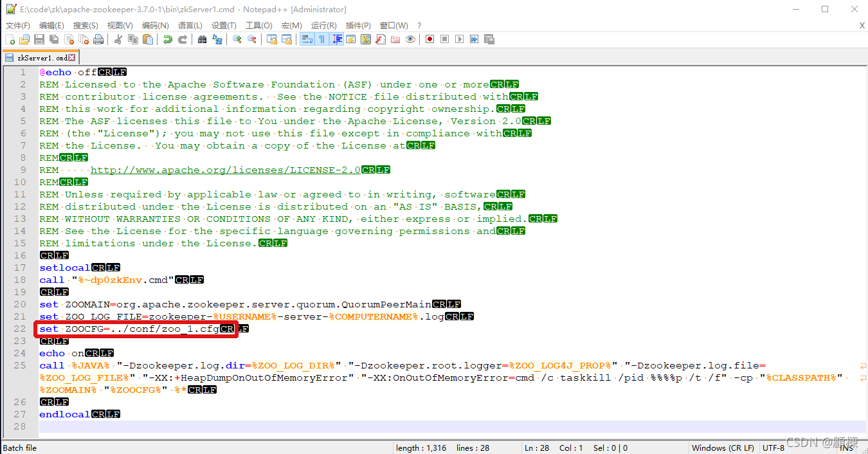Select the zkServer1.cmd document tab
This screenshot has height=454, width=868.
pyautogui.click(x=41, y=57)
